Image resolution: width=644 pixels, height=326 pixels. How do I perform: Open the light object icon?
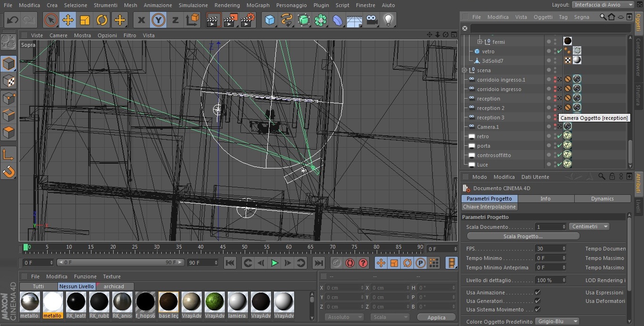point(388,20)
